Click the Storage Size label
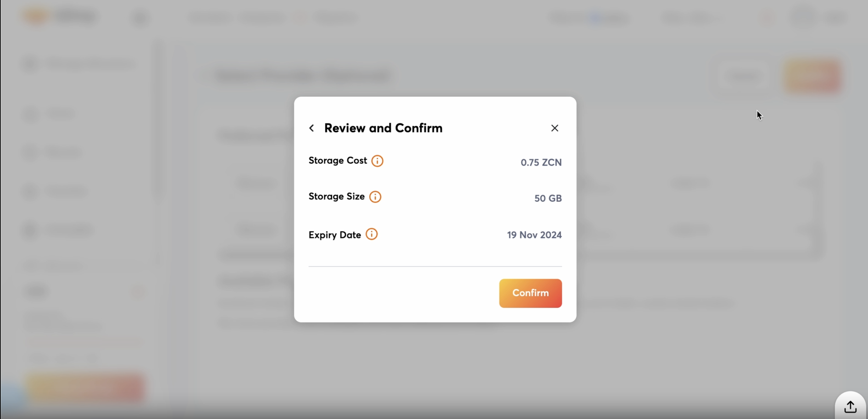Viewport: 868px width, 419px height. point(336,196)
